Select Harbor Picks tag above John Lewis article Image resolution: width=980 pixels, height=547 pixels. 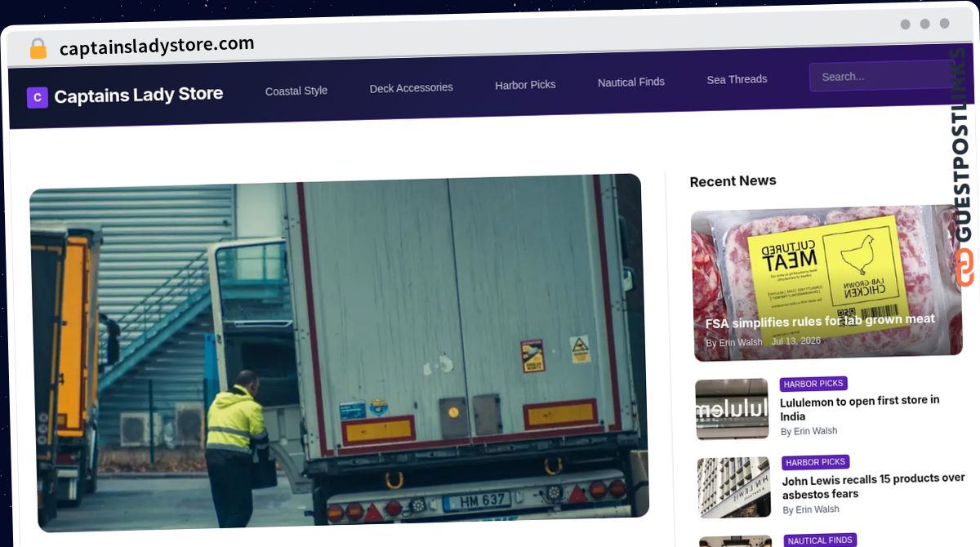(816, 462)
